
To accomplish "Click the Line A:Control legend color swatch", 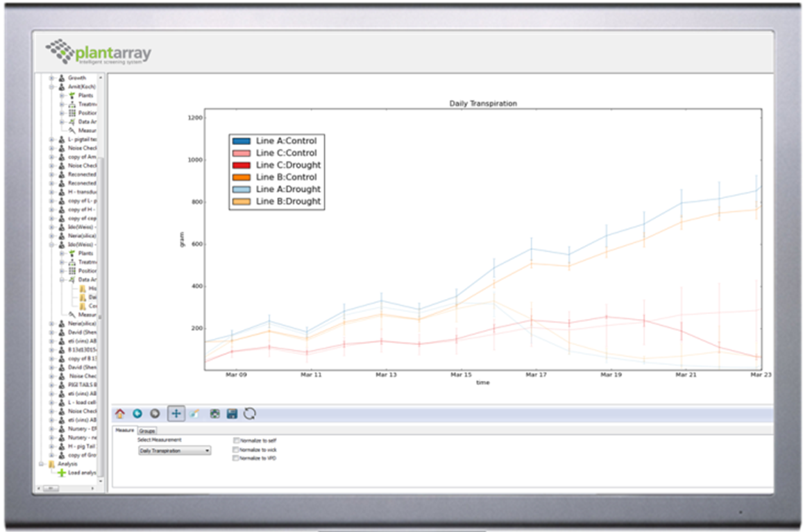I will point(242,141).
